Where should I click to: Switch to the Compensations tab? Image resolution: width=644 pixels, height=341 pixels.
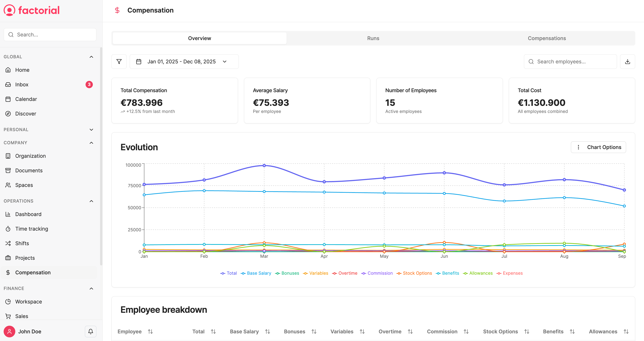546,38
